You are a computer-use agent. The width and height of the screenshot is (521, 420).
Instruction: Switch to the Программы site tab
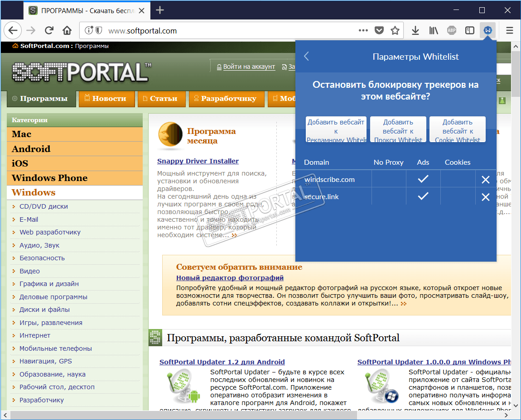click(41, 99)
